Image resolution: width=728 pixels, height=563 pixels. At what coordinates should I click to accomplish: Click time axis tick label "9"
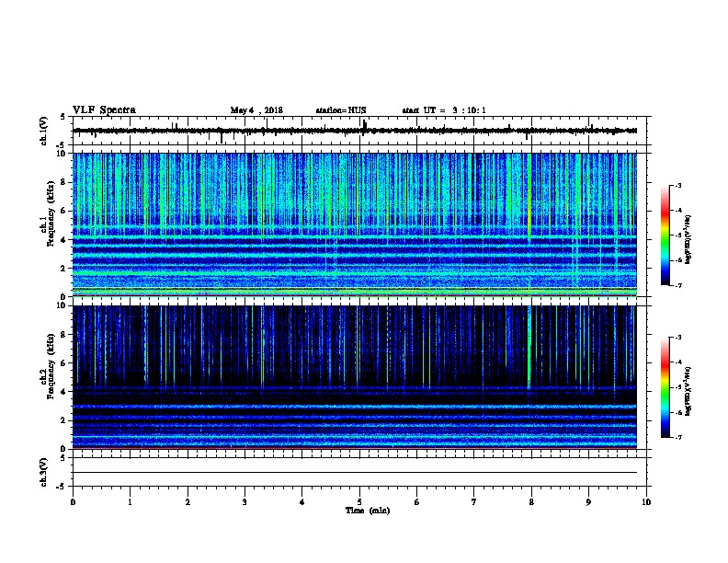[x=588, y=502]
